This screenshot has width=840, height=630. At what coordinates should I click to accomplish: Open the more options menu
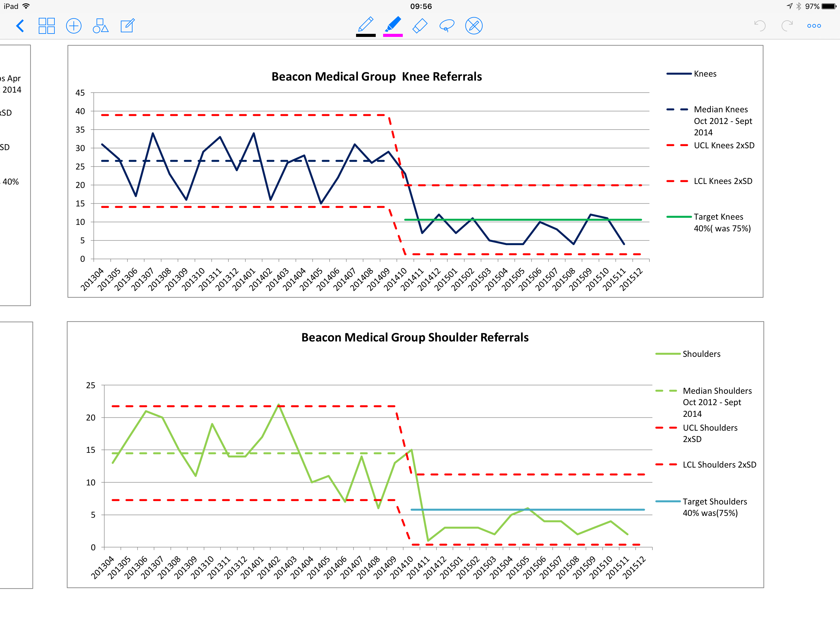[814, 26]
